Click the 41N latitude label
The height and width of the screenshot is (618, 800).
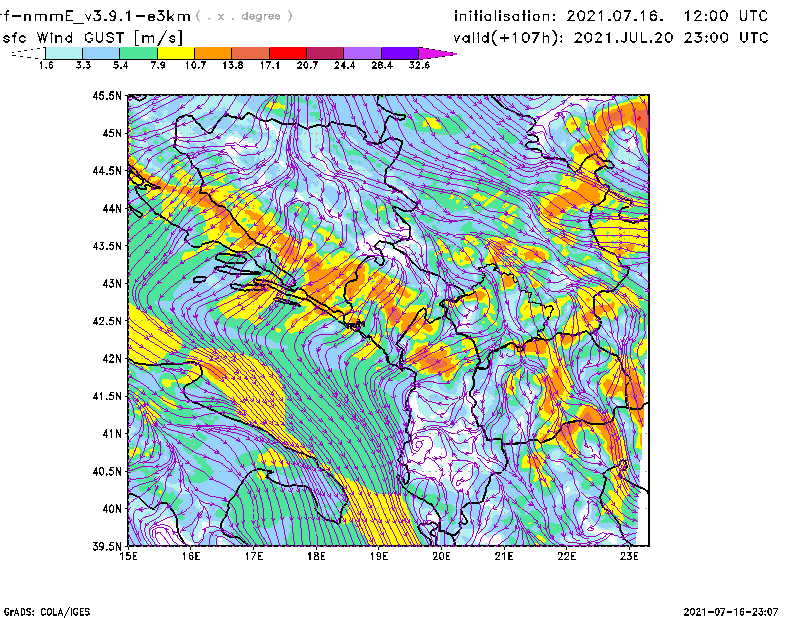click(x=112, y=434)
